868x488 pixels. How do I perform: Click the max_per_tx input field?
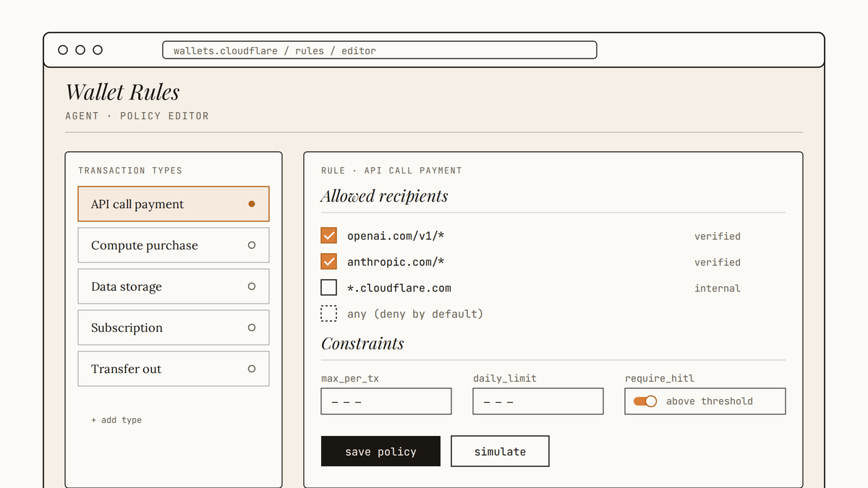click(x=386, y=401)
